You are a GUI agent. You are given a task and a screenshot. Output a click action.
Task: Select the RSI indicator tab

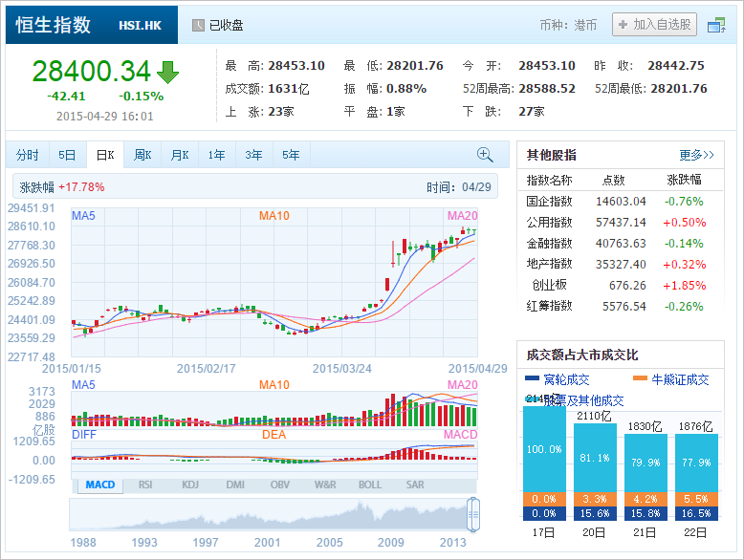(145, 485)
